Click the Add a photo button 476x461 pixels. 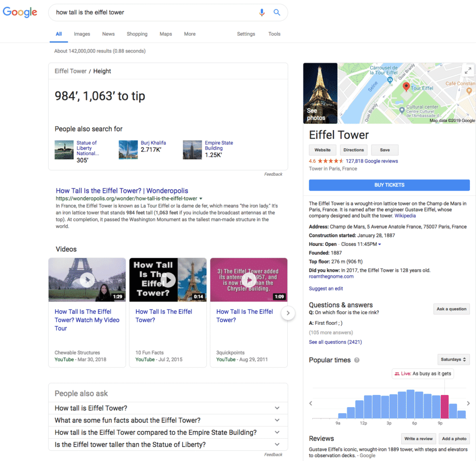click(454, 439)
